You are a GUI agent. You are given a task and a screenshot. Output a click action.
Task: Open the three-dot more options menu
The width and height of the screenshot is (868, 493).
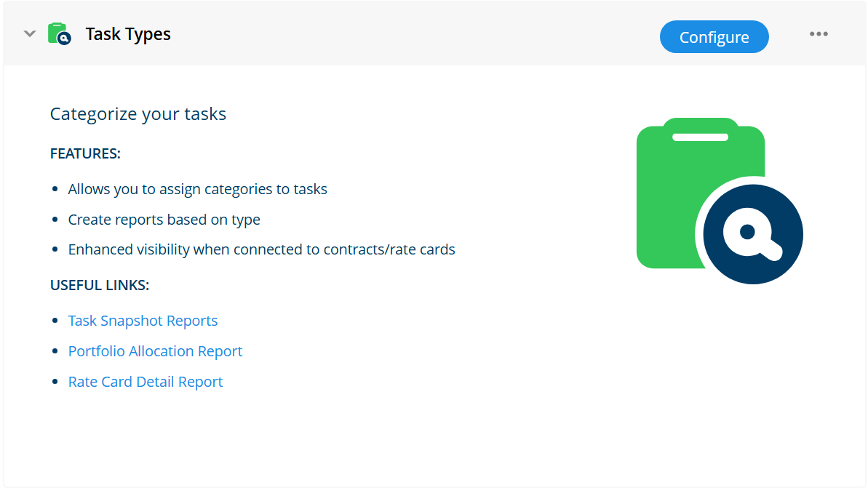click(819, 34)
